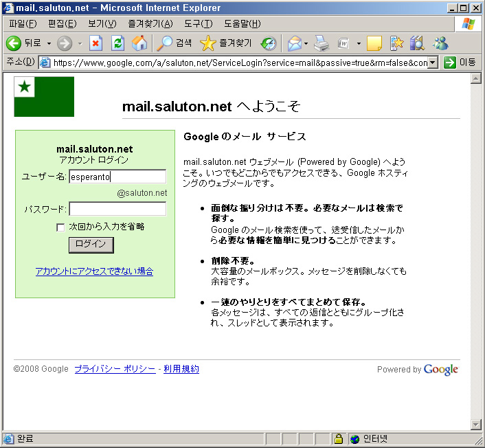The height and width of the screenshot is (448, 485).
Task: Click the IE icon in title bar
Action: pos(8,8)
